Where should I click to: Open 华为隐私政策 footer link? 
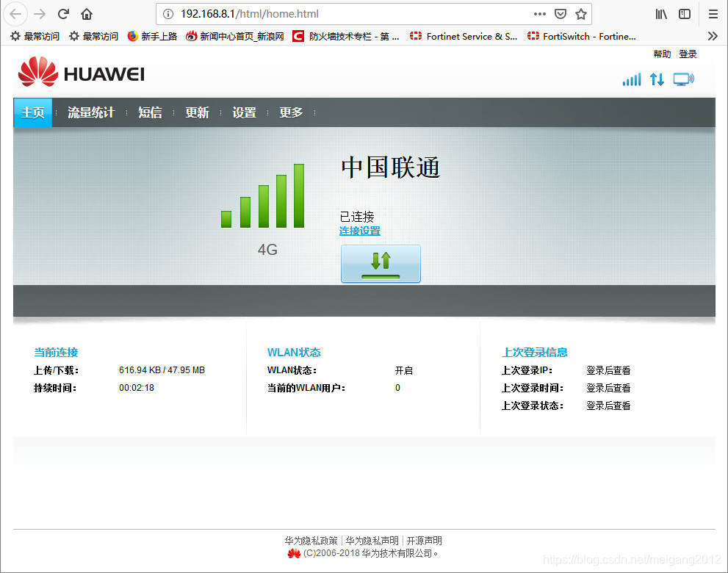(x=311, y=541)
